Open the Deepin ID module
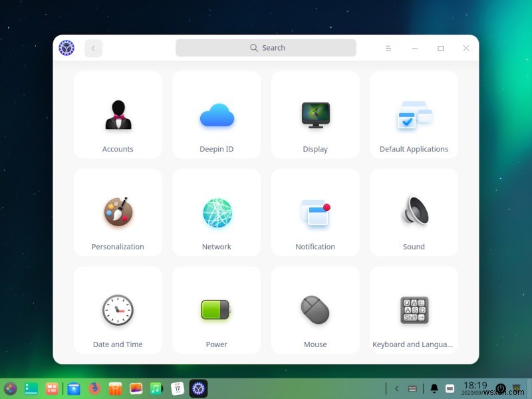 [x=216, y=114]
